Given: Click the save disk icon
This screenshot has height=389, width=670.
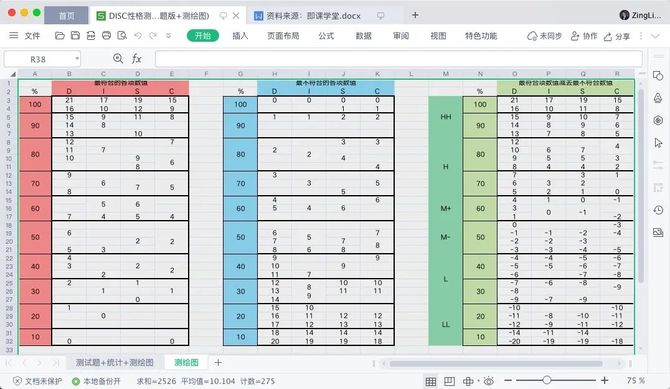Looking at the screenshot, I should tap(75, 35).
